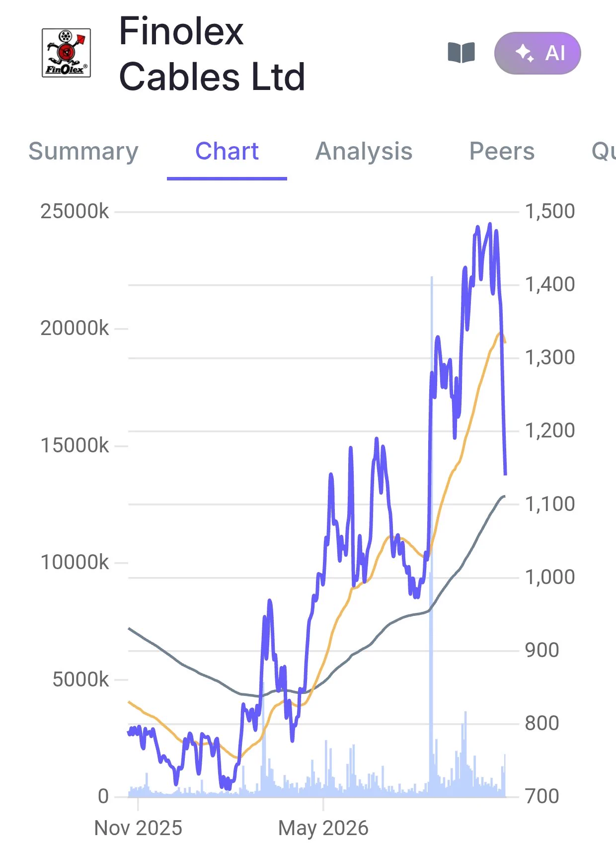Open the book reader icon

point(461,53)
